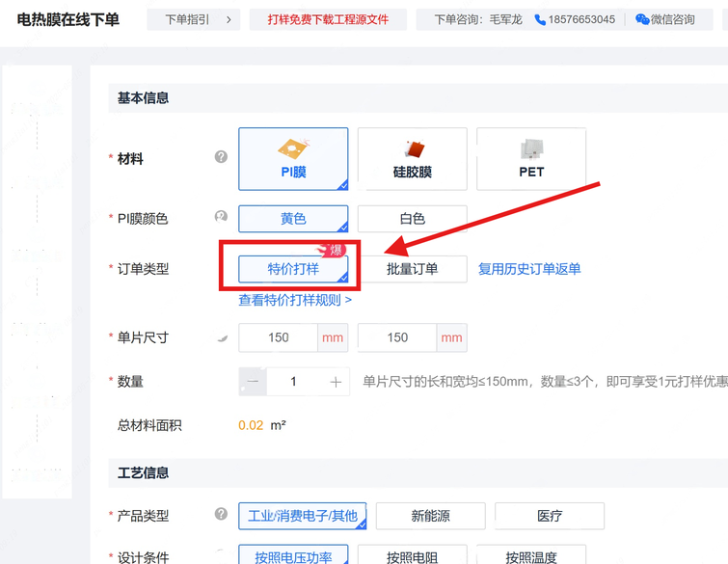Expand 查看特价打样规则 details
Screen dimensions: 728x564
click(295, 300)
